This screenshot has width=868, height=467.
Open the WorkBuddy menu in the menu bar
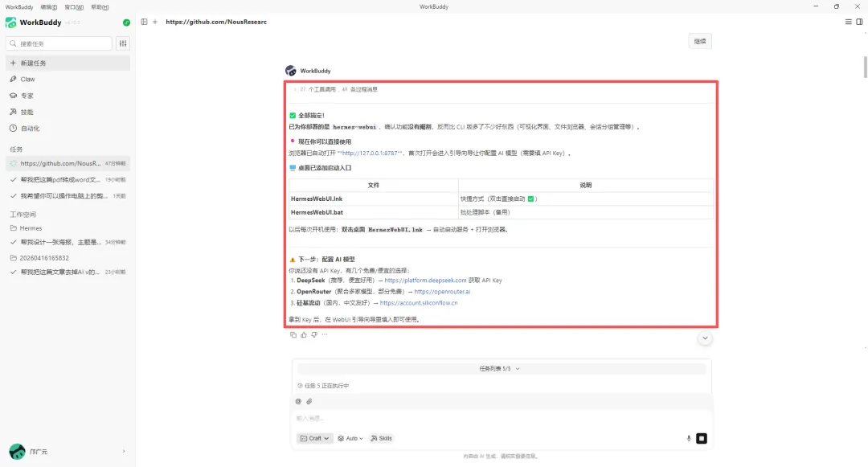[x=19, y=7]
